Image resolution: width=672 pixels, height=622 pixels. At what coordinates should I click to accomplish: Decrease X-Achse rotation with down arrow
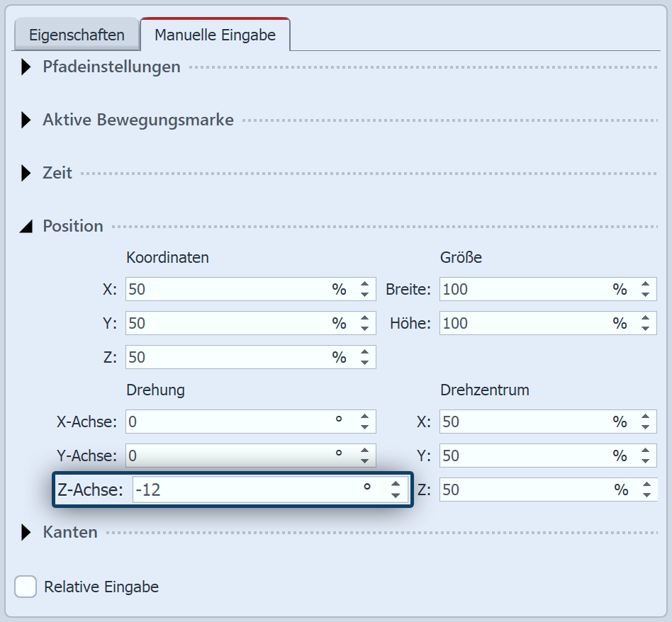coord(364,427)
